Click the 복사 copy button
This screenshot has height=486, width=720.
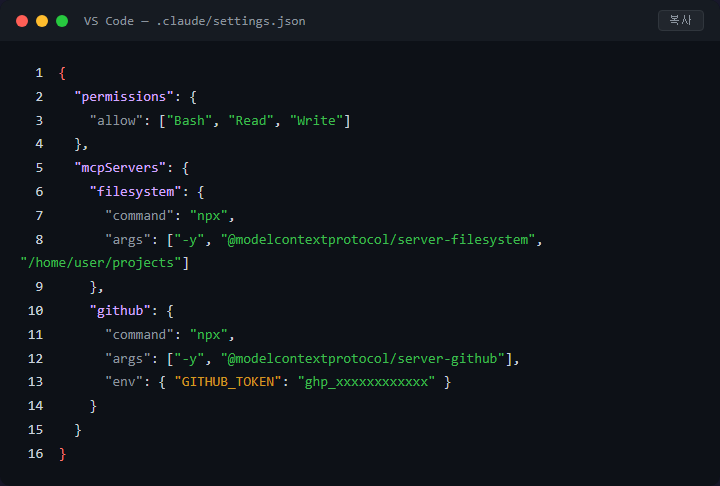pos(681,21)
